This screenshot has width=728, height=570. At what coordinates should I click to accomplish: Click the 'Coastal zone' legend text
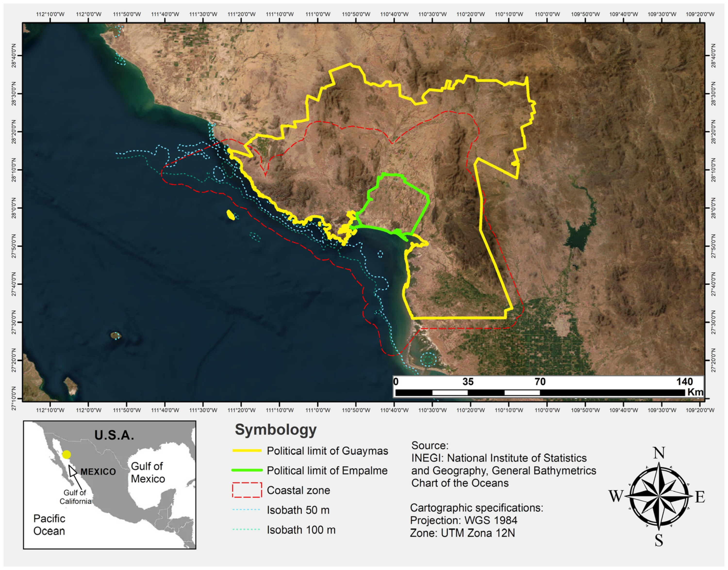[298, 490]
